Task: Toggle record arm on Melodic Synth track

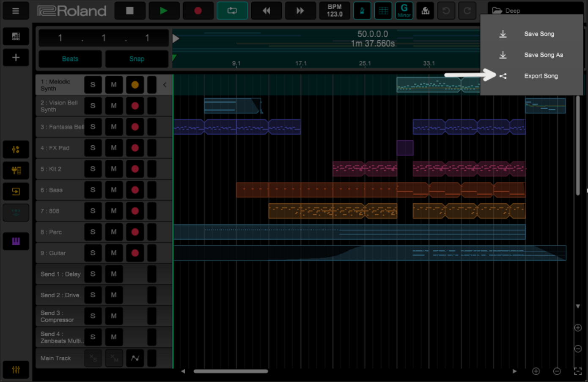Action: 135,85
